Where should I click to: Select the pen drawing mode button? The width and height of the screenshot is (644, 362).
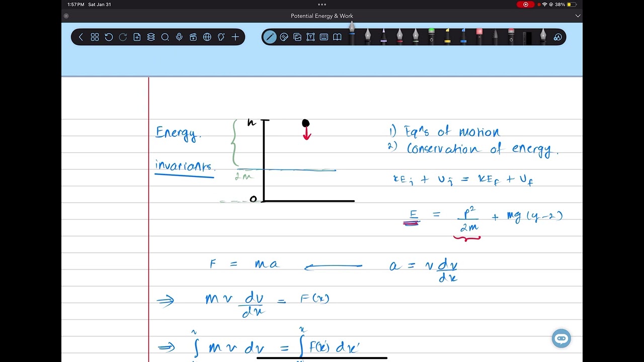tap(270, 37)
